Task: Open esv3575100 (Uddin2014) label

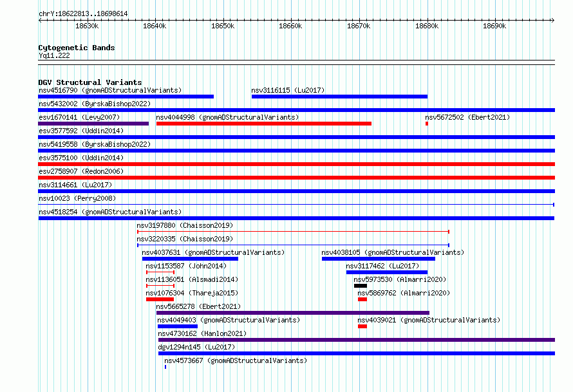Action: click(x=81, y=158)
